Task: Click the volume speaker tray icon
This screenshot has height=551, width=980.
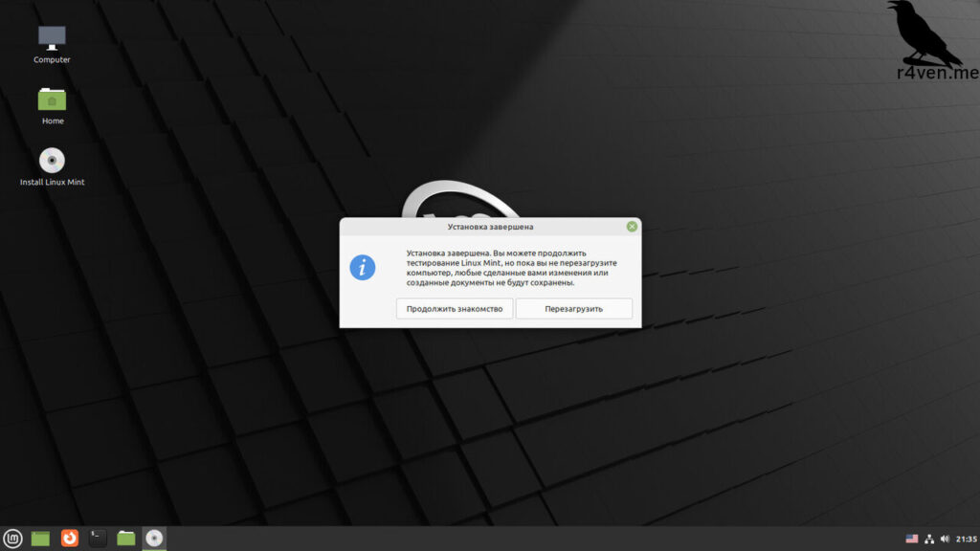Action: point(945,539)
